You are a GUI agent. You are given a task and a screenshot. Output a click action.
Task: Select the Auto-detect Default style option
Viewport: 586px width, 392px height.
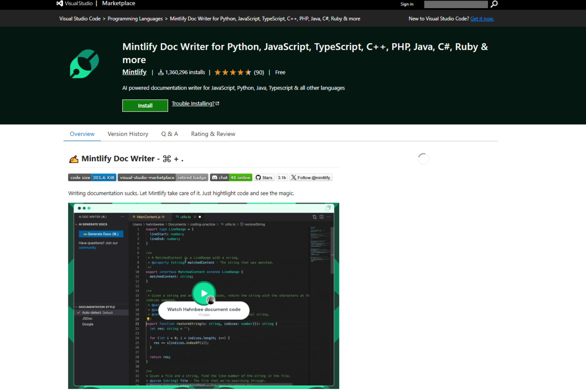coord(101,313)
